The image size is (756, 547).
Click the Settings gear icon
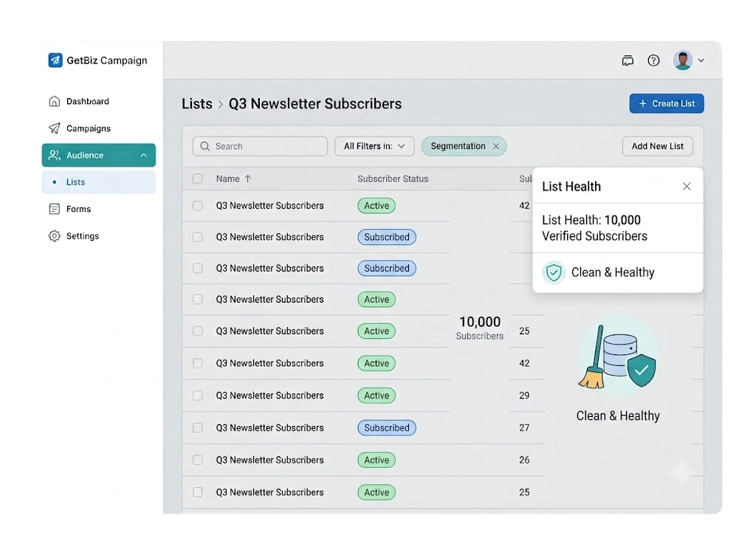[55, 235]
